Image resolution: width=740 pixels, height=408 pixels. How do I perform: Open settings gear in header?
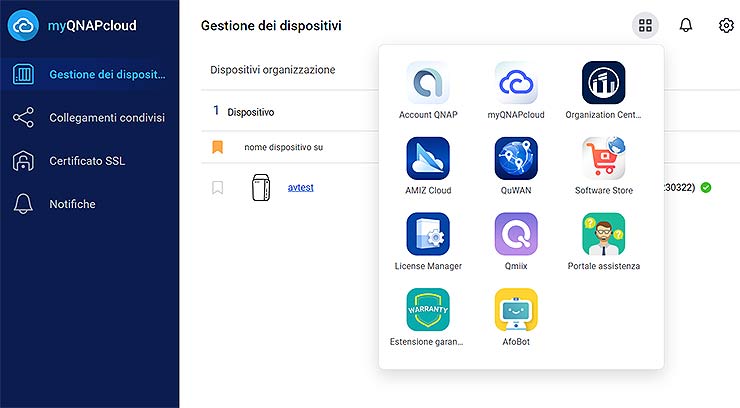point(726,25)
